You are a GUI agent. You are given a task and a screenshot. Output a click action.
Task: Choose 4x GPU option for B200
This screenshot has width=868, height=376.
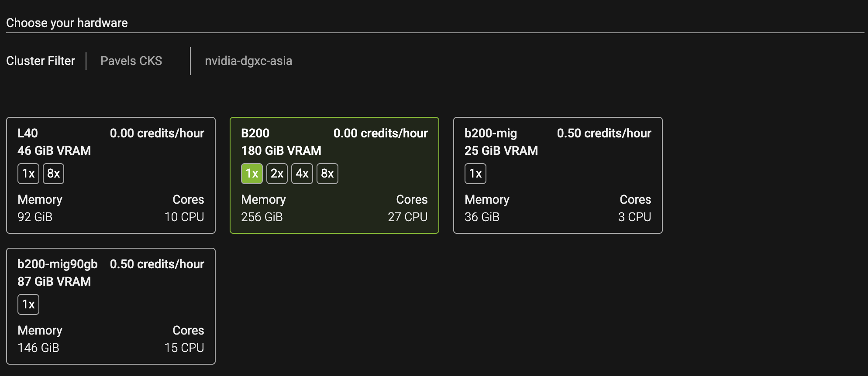click(302, 174)
